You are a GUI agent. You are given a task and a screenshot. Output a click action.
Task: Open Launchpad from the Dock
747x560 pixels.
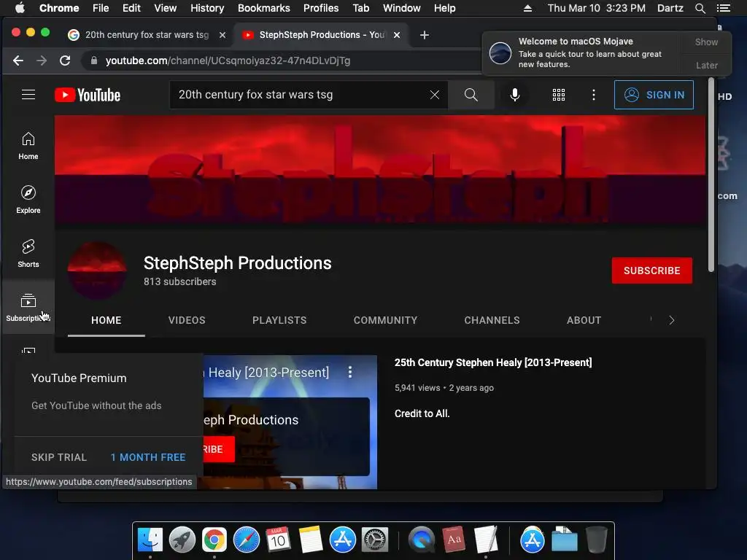tap(182, 540)
